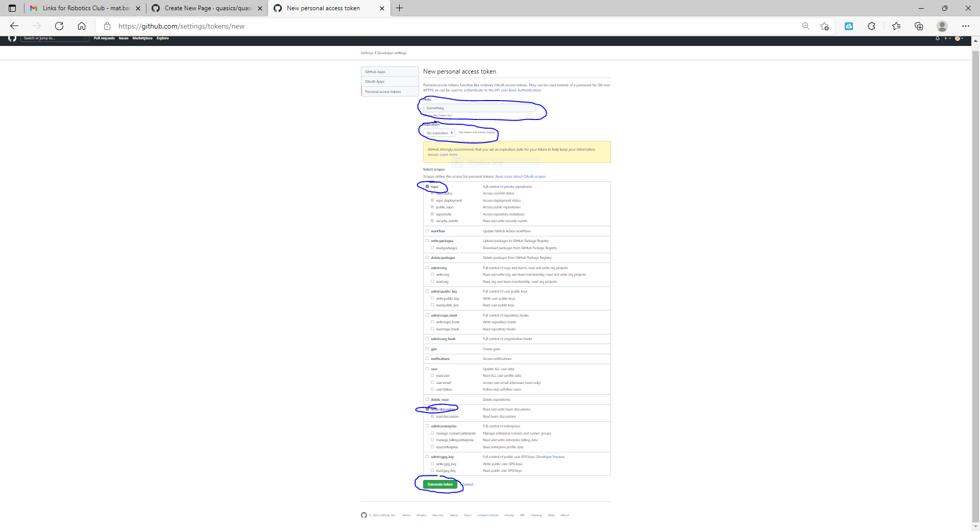980x531 pixels.
Task: Open Explore in GitHub header
Action: click(162, 38)
